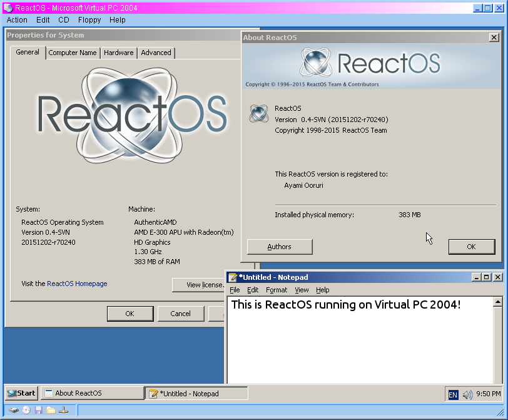Click the View license button
This screenshot has width=508, height=420.
pos(198,285)
